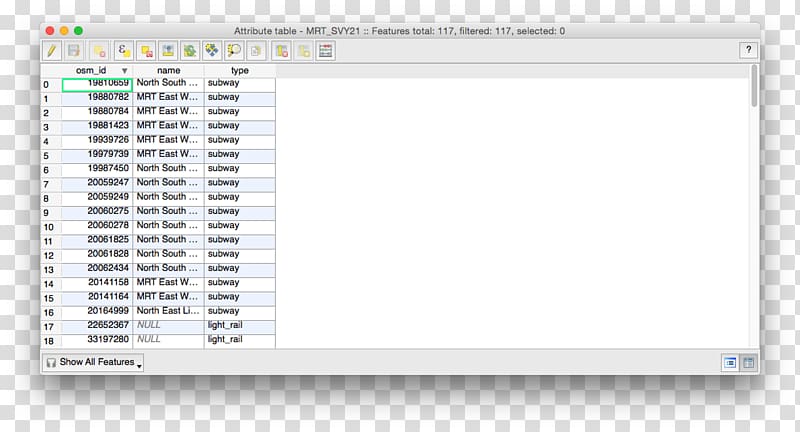Click the name column header
Viewport: 800px width, 432px height.
pyautogui.click(x=169, y=70)
